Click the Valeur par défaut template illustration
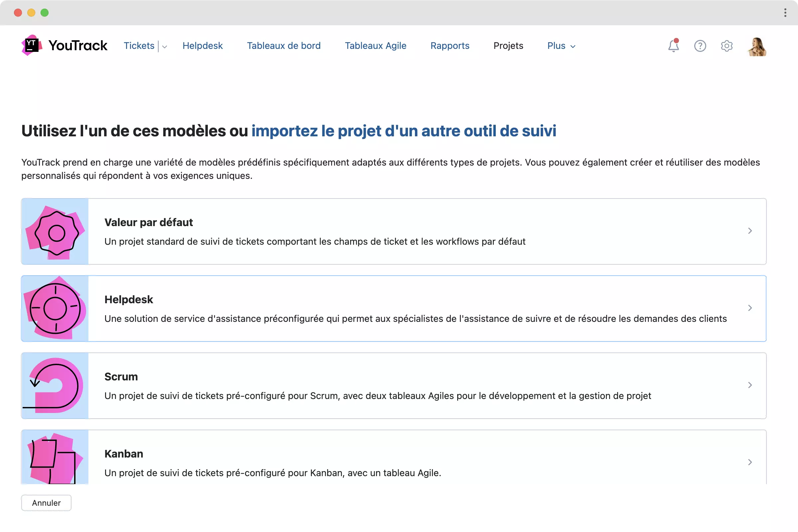This screenshot has width=798, height=532. pyautogui.click(x=55, y=231)
